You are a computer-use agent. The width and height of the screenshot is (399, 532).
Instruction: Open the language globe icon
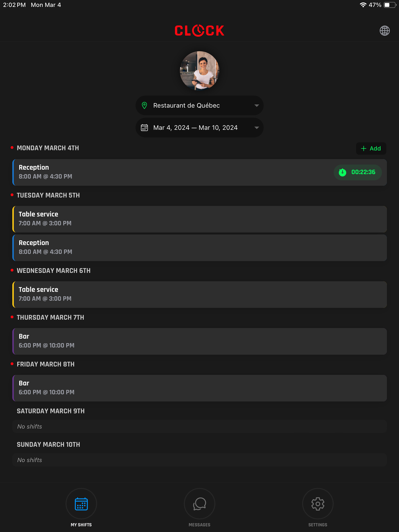pyautogui.click(x=385, y=31)
